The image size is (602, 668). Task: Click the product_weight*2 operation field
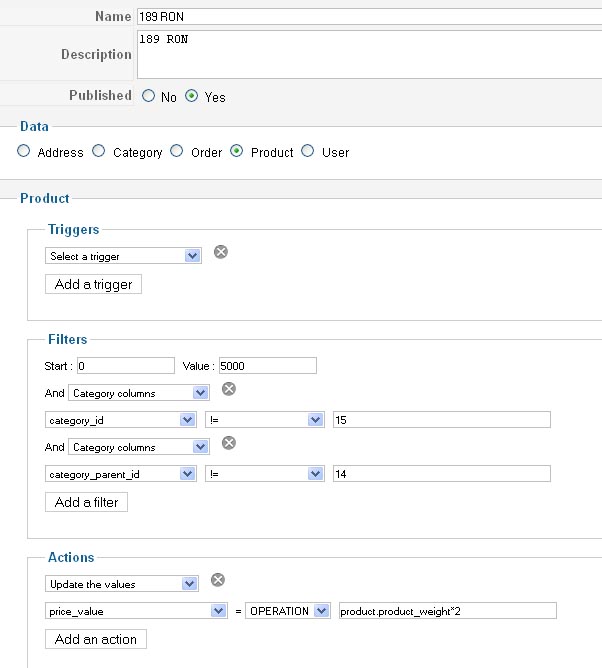tap(447, 611)
